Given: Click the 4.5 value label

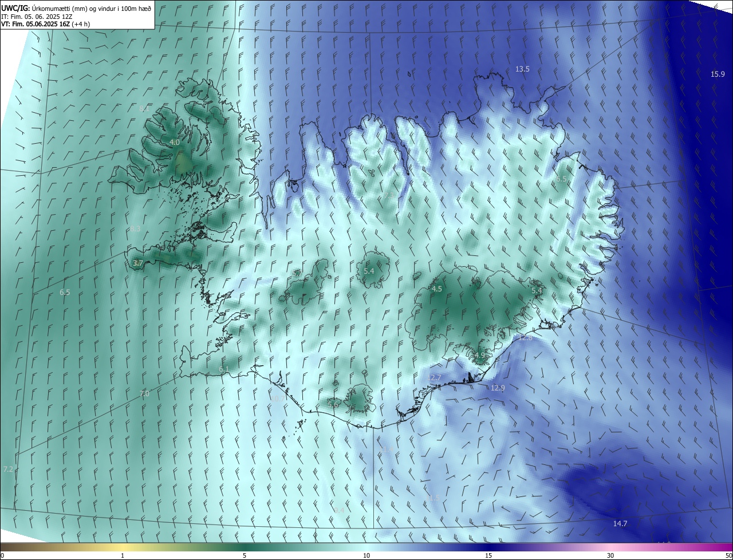Looking at the screenshot, I should pos(437,289).
